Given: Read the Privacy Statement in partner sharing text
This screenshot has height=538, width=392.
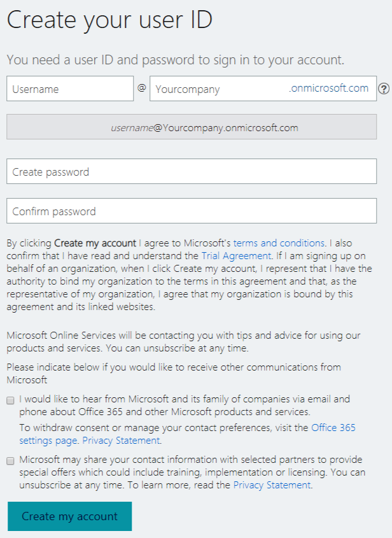Looking at the screenshot, I should pos(272,485).
